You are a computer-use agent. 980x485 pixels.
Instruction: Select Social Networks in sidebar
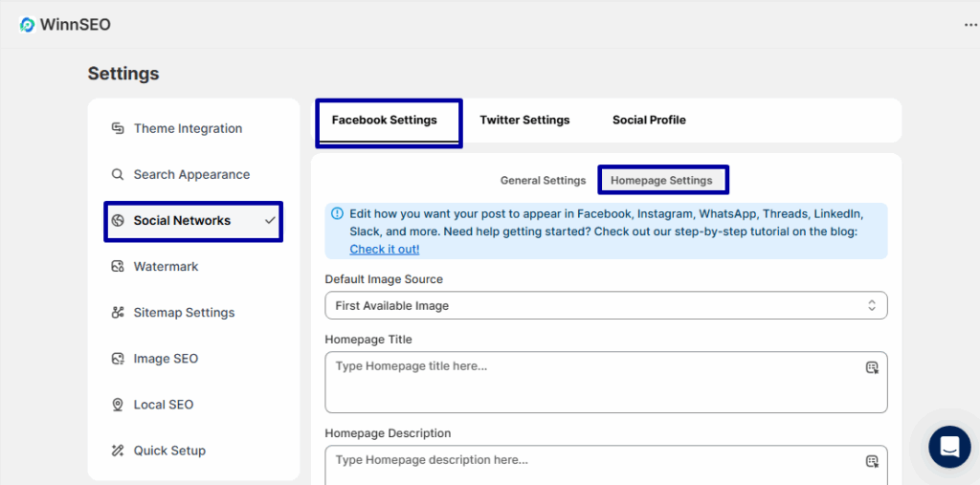[x=193, y=221]
